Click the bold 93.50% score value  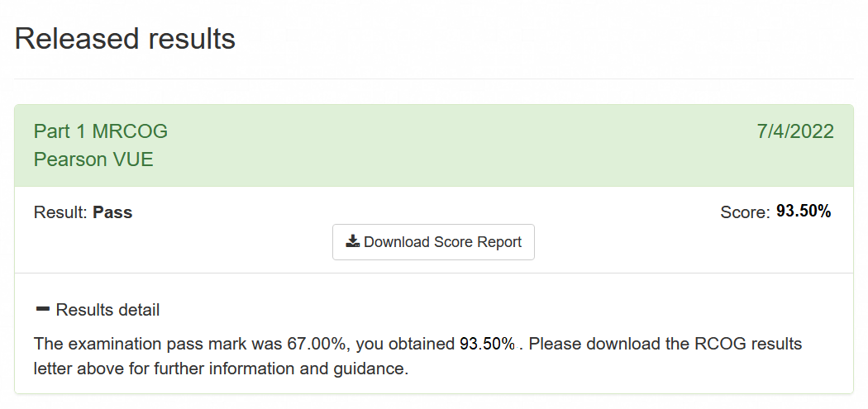(x=804, y=211)
